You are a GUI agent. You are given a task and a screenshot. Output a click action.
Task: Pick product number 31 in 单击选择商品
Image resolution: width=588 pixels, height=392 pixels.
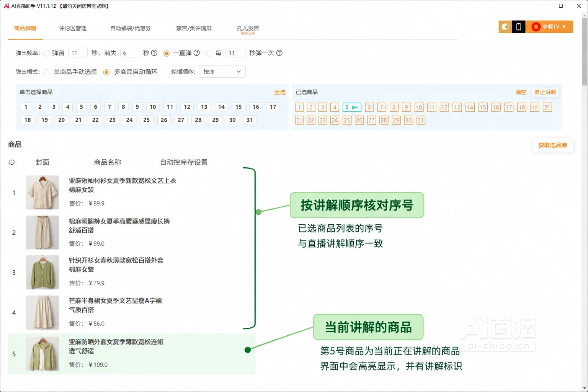(250, 120)
